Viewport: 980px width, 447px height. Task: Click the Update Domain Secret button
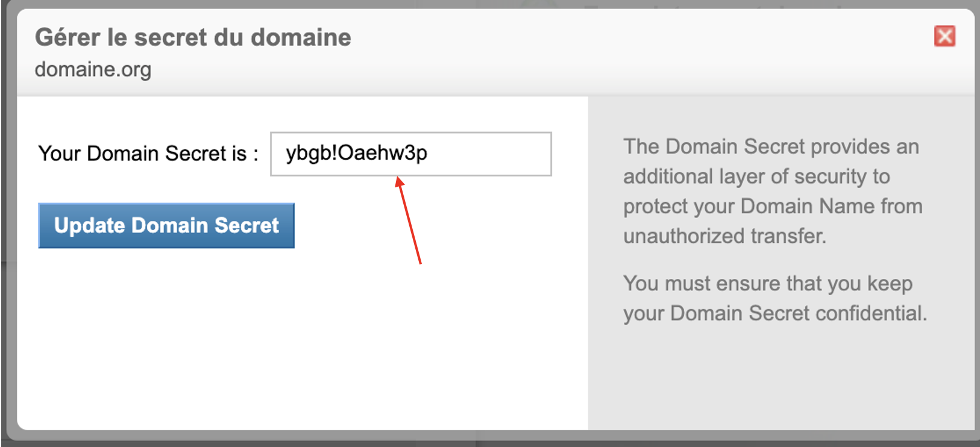(166, 225)
